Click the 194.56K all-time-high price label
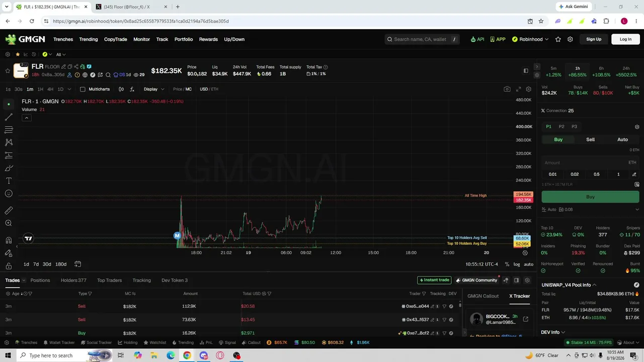644x362 pixels. [523, 195]
